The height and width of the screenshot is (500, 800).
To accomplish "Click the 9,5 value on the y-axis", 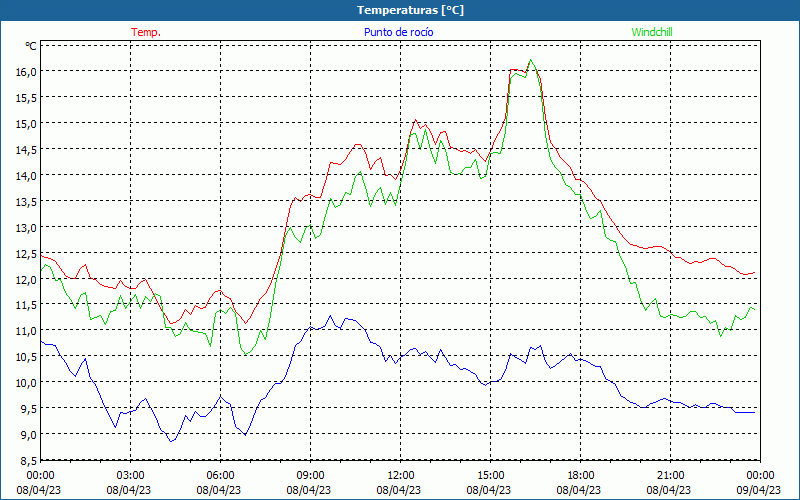I will click(x=28, y=409).
